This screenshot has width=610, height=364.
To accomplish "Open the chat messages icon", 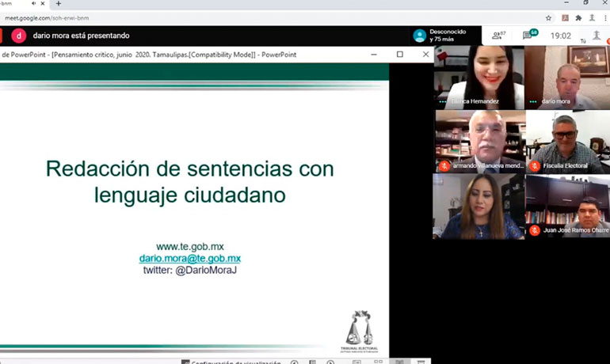I will point(529,36).
